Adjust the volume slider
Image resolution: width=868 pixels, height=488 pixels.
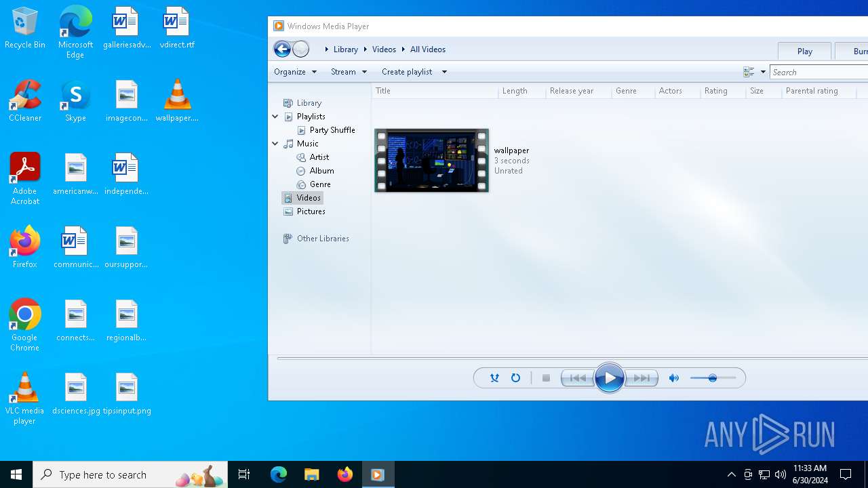(x=713, y=378)
